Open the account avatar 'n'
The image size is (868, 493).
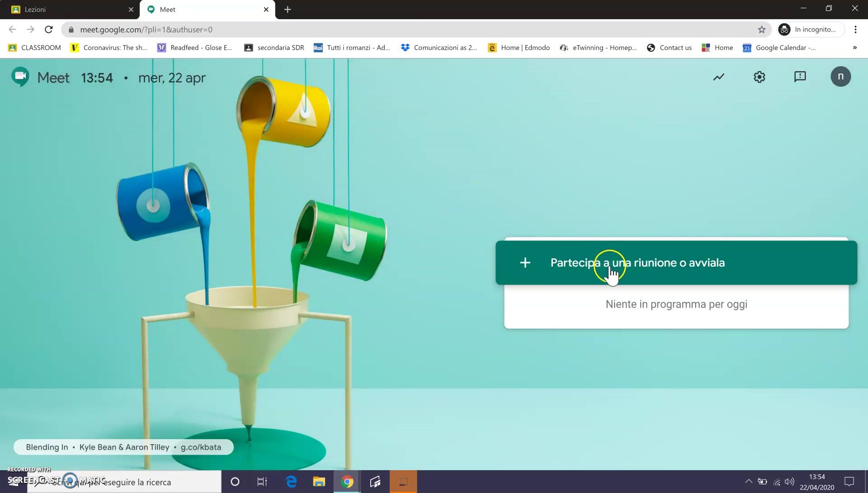pyautogui.click(x=841, y=76)
